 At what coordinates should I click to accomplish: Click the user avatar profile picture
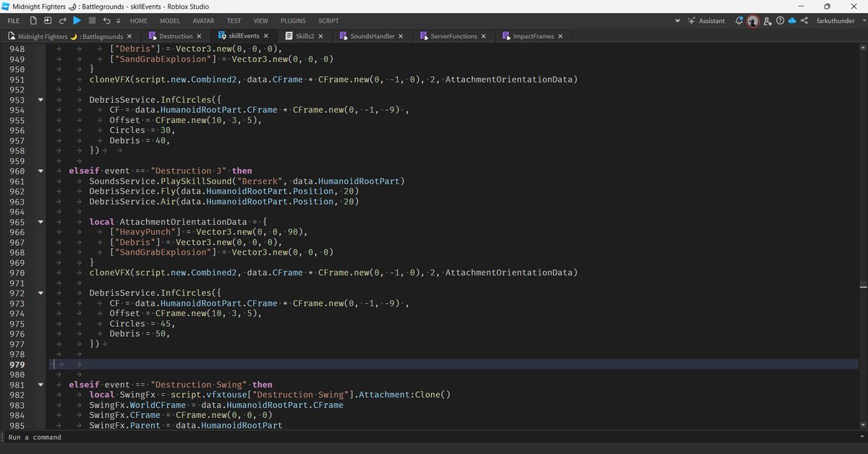(753, 21)
